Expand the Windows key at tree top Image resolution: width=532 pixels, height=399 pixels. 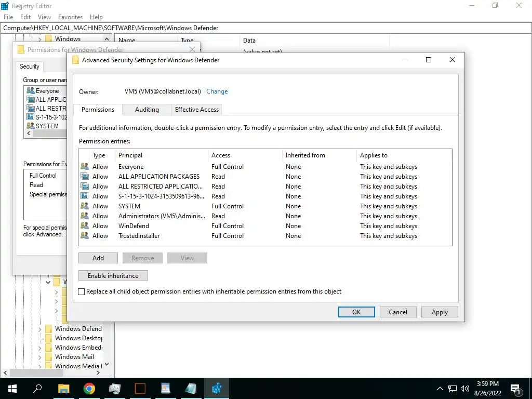coord(39,39)
